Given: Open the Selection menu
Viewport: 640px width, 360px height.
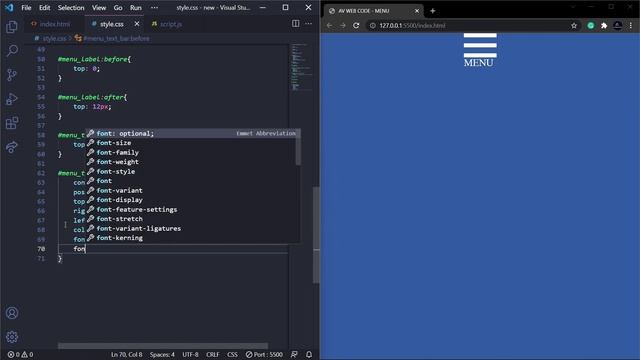Looking at the screenshot, I should click(71, 7).
